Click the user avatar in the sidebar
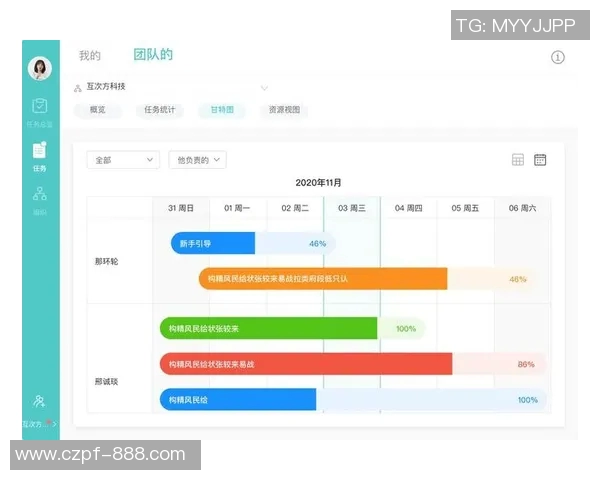Viewport: 600px width, 480px height. (40, 68)
